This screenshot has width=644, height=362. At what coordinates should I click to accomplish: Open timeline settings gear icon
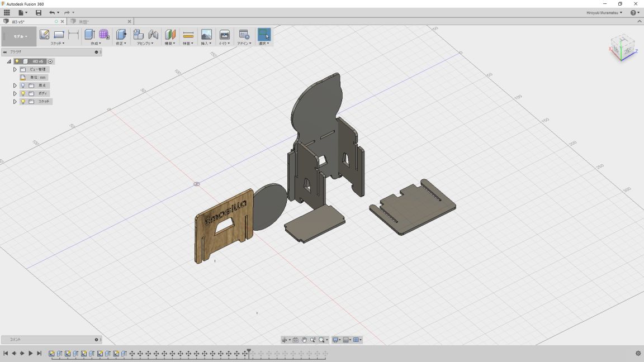pyautogui.click(x=638, y=354)
